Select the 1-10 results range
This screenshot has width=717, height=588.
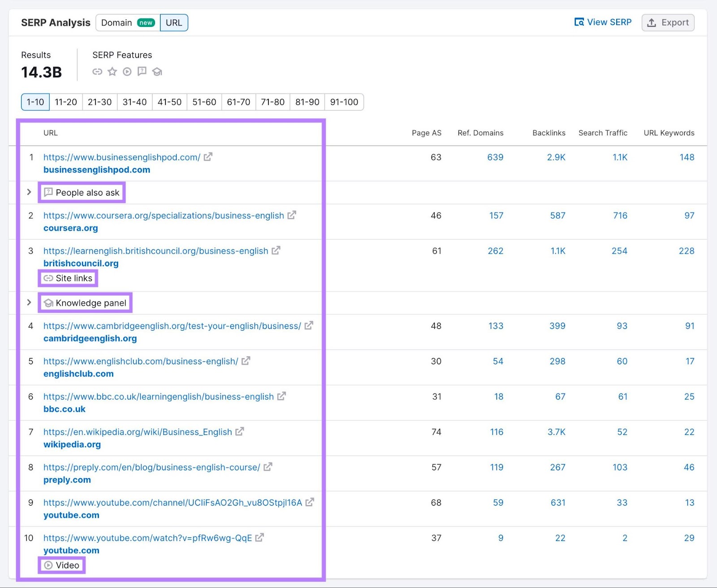[35, 102]
